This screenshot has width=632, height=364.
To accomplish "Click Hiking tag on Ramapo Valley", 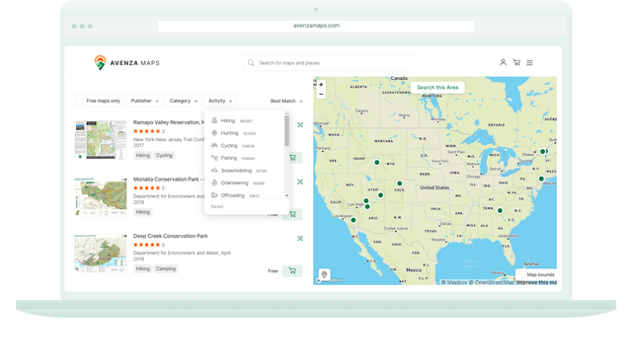I will (142, 156).
